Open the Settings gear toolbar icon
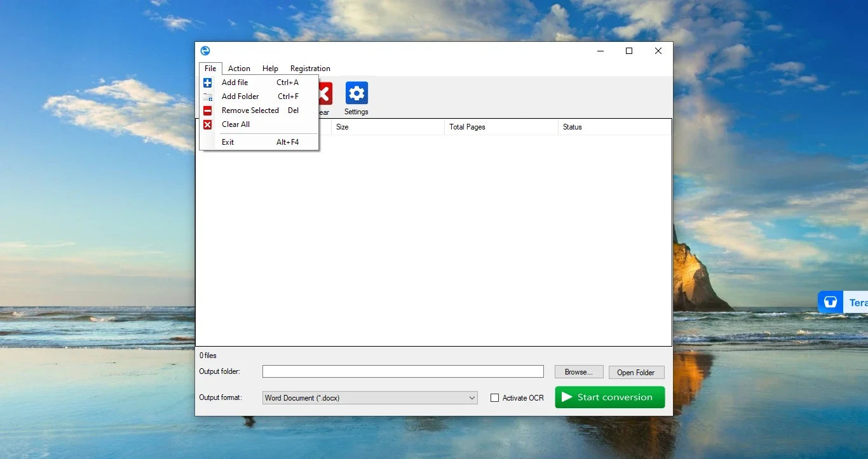868x459 pixels. click(356, 93)
